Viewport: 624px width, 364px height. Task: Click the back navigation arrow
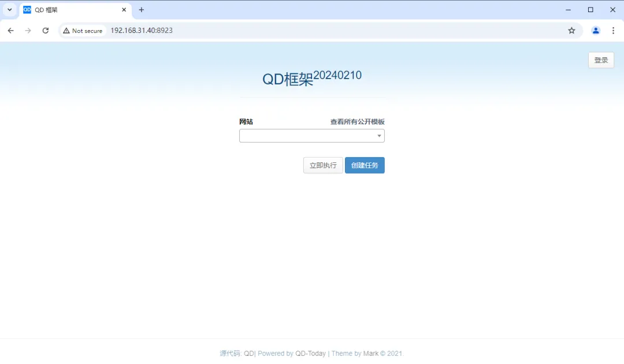10,31
